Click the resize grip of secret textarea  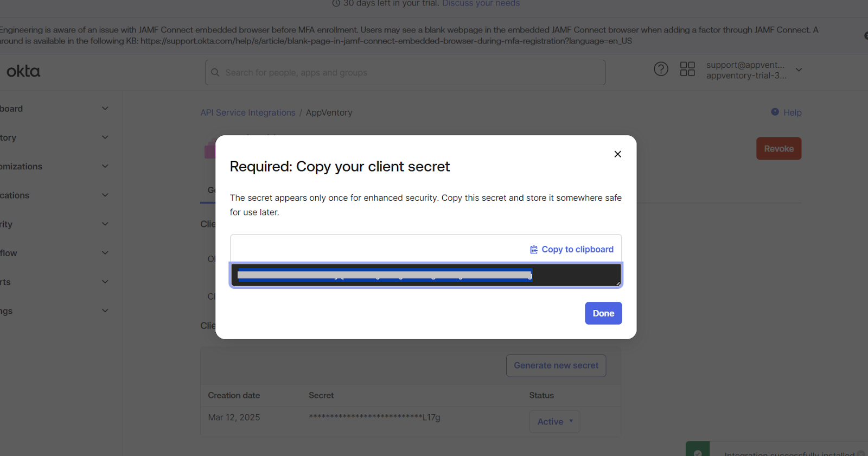click(x=617, y=283)
